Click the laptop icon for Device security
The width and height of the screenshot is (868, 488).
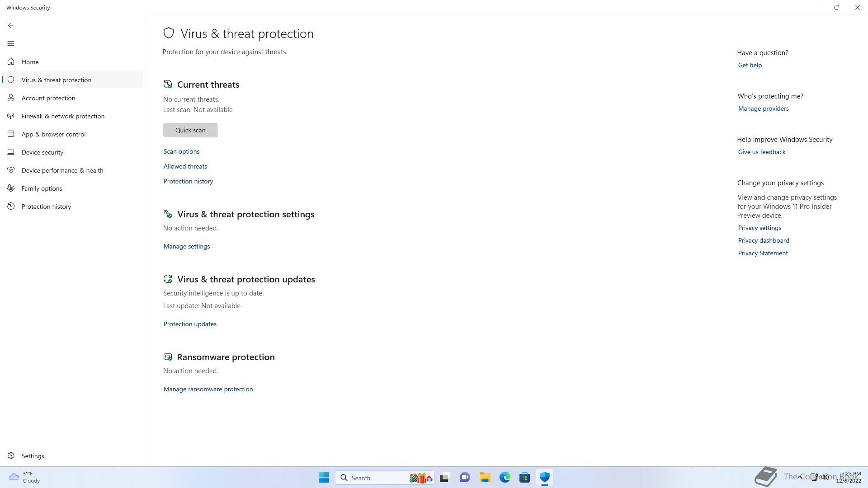11,152
